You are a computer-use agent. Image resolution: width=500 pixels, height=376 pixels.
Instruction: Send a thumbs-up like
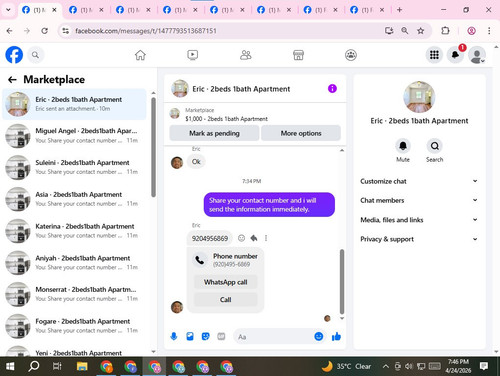[x=336, y=337]
